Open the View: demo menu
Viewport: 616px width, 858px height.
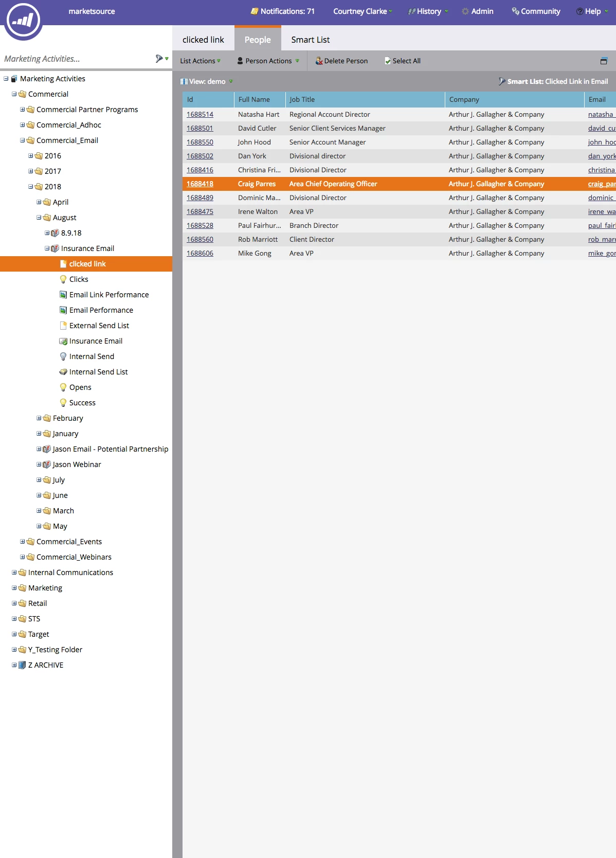pyautogui.click(x=207, y=81)
